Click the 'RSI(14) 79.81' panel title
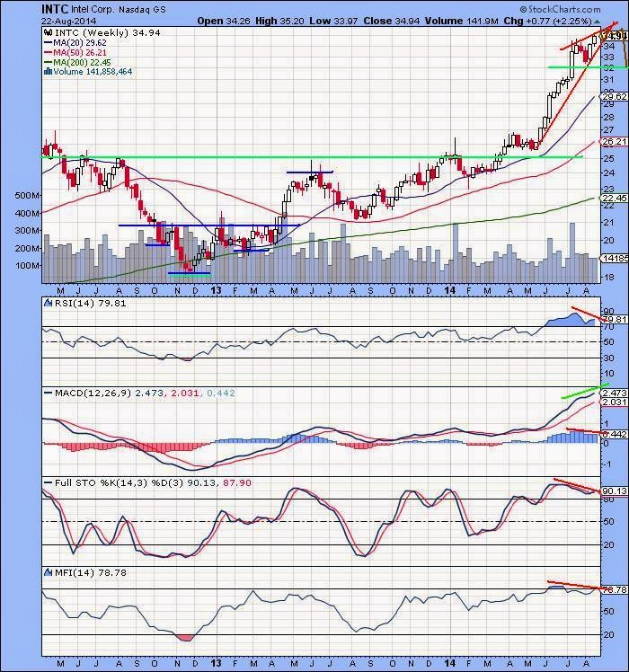 [x=91, y=303]
